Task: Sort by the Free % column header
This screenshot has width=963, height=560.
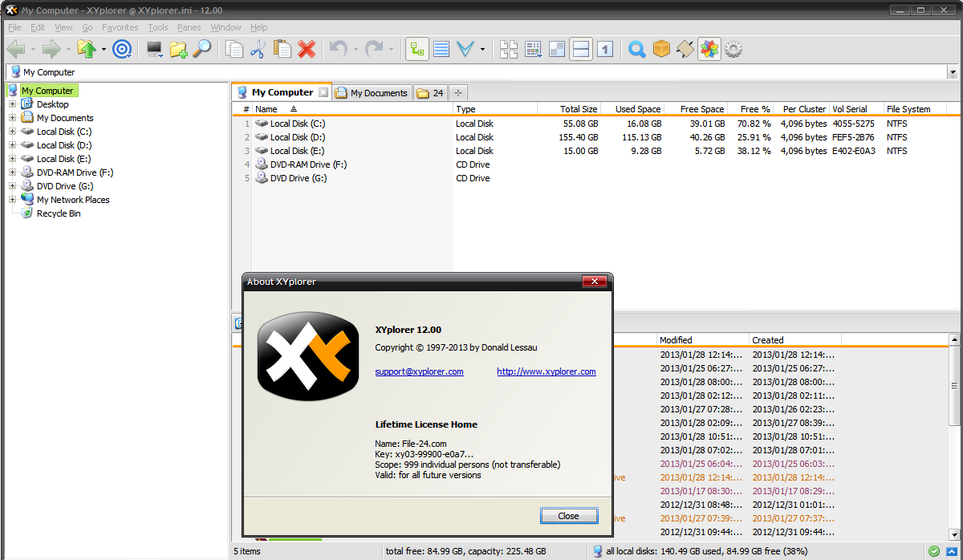Action: coord(751,109)
